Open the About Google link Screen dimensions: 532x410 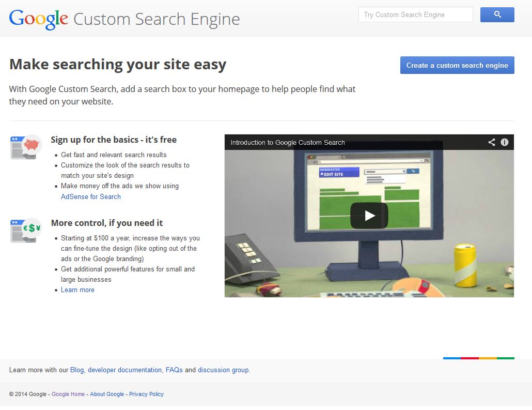coord(107,394)
